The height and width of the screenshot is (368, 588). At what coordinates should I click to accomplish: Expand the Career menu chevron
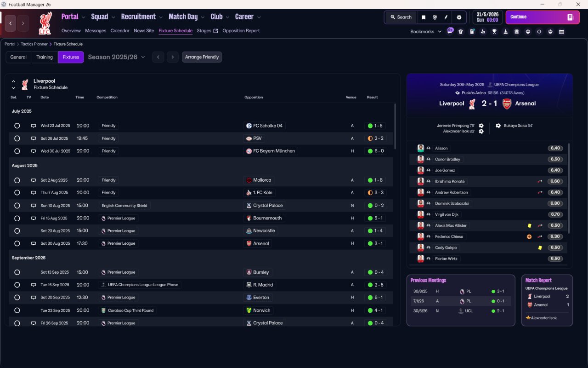tap(259, 17)
